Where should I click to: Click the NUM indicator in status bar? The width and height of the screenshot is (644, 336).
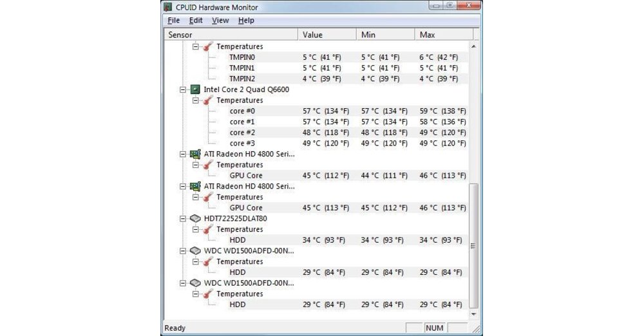[435, 328]
